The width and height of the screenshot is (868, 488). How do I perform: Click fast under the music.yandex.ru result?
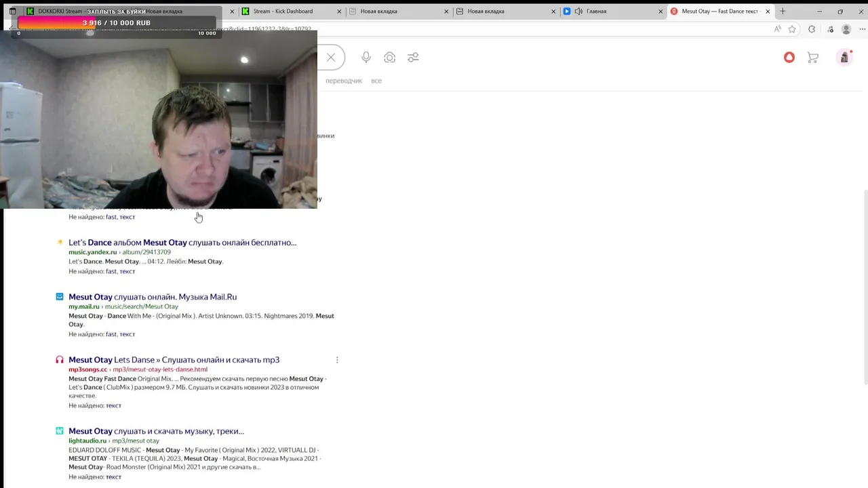point(111,271)
